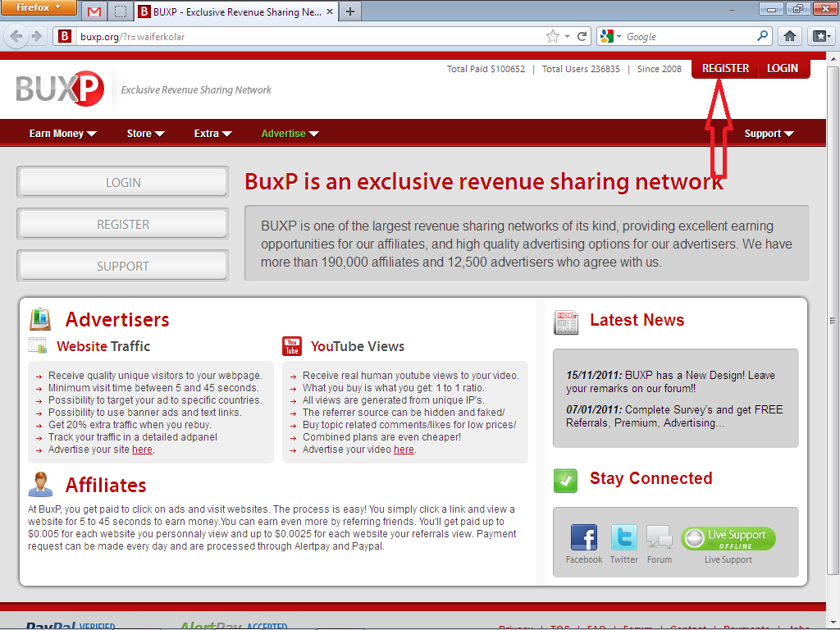Click the BUXP logo
840x630 pixels.
coord(60,89)
